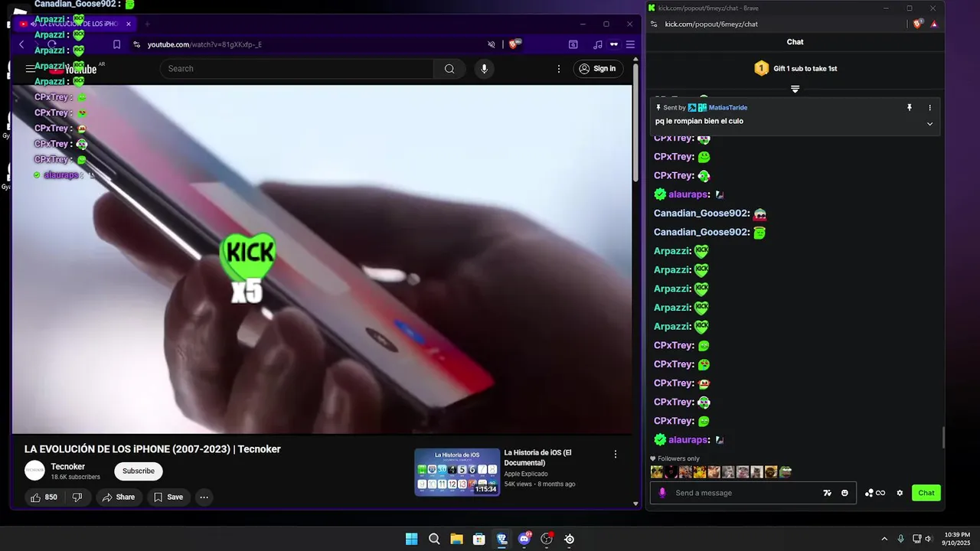980x551 pixels.
Task: Open Kick chat settings gear
Action: coord(900,493)
